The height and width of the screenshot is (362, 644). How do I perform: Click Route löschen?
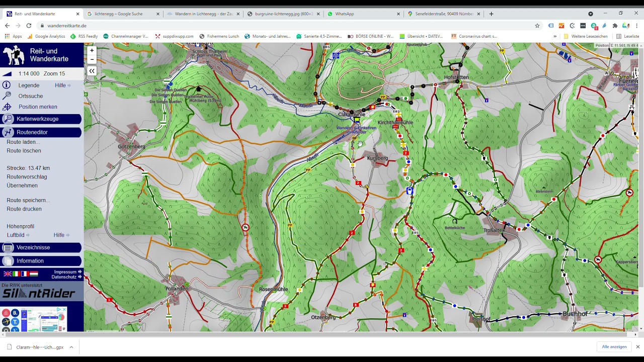(x=24, y=151)
